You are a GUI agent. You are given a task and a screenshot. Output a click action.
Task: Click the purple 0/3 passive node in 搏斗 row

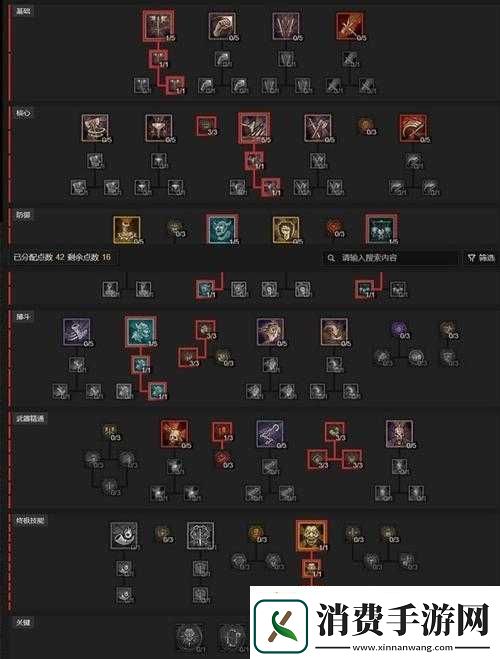(399, 330)
